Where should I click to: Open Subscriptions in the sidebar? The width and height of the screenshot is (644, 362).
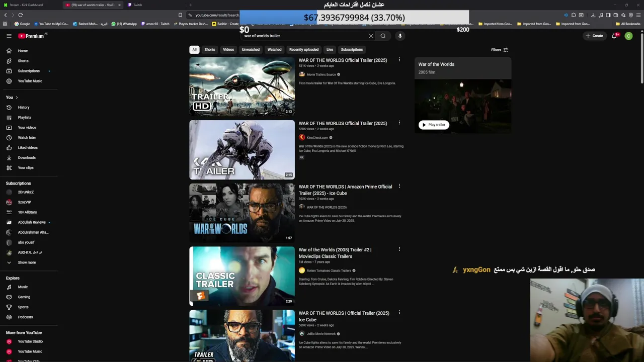click(29, 71)
